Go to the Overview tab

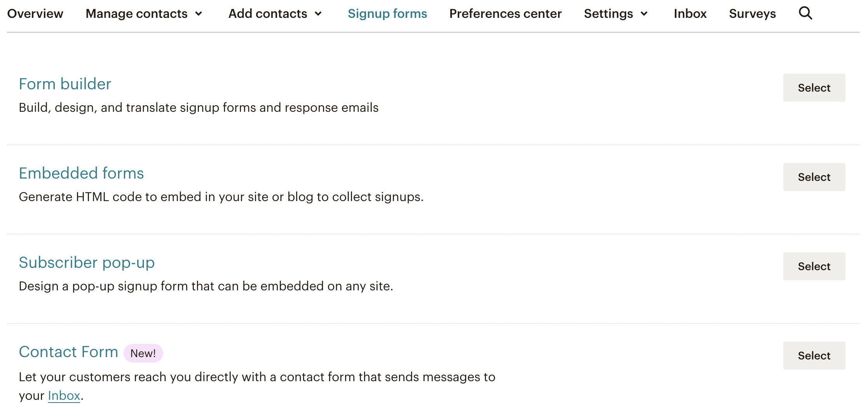pyautogui.click(x=35, y=14)
